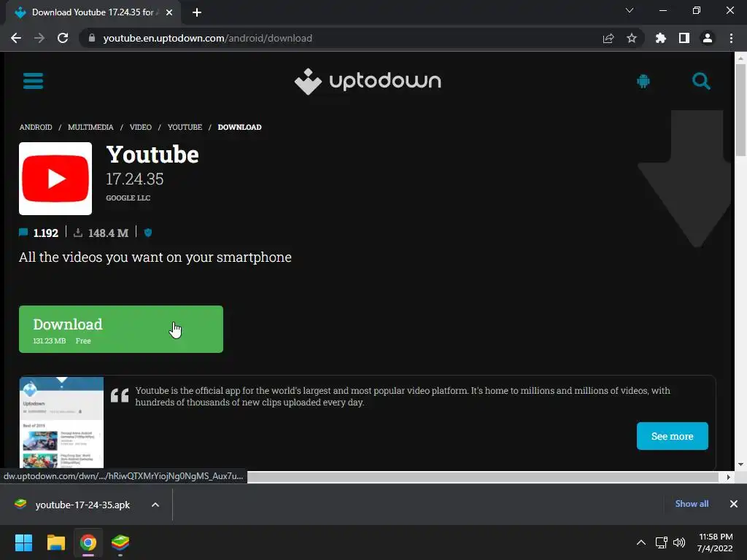
Task: Click the vertical scrollbar thumb
Action: coord(740,109)
